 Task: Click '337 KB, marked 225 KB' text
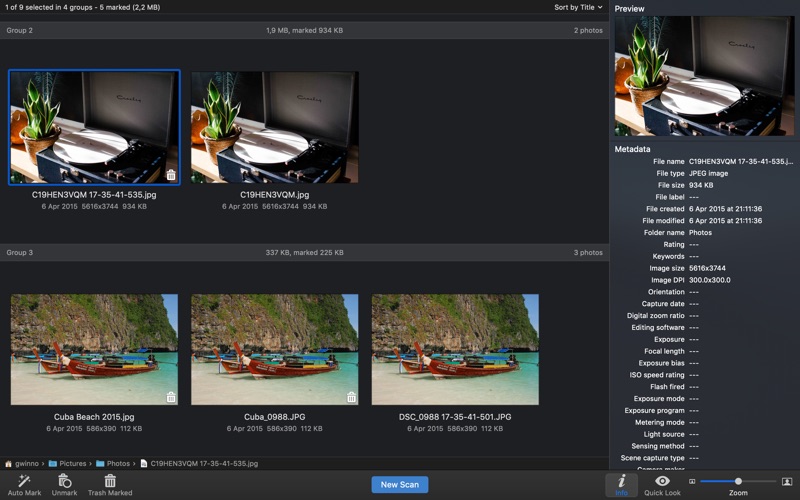[305, 253]
